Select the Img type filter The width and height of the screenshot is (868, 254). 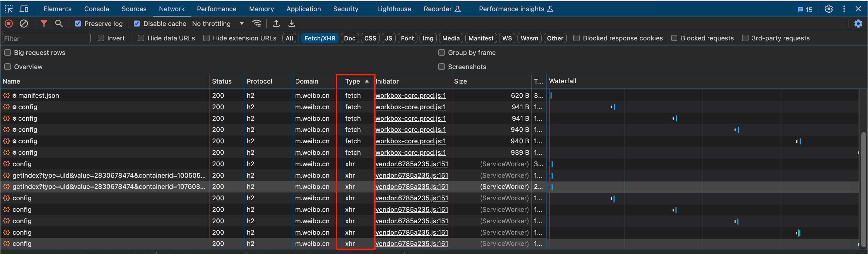coord(428,38)
